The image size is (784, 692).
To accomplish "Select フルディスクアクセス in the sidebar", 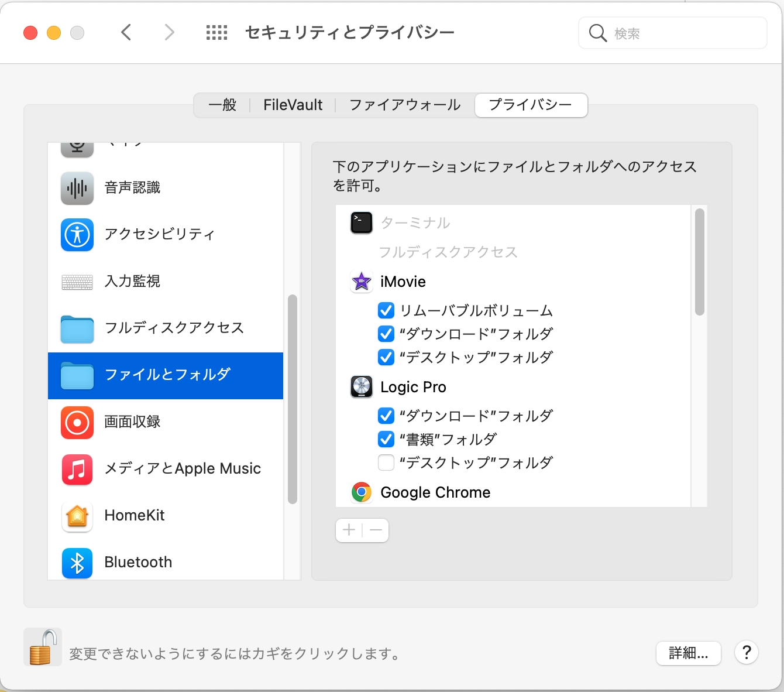I will [x=174, y=328].
